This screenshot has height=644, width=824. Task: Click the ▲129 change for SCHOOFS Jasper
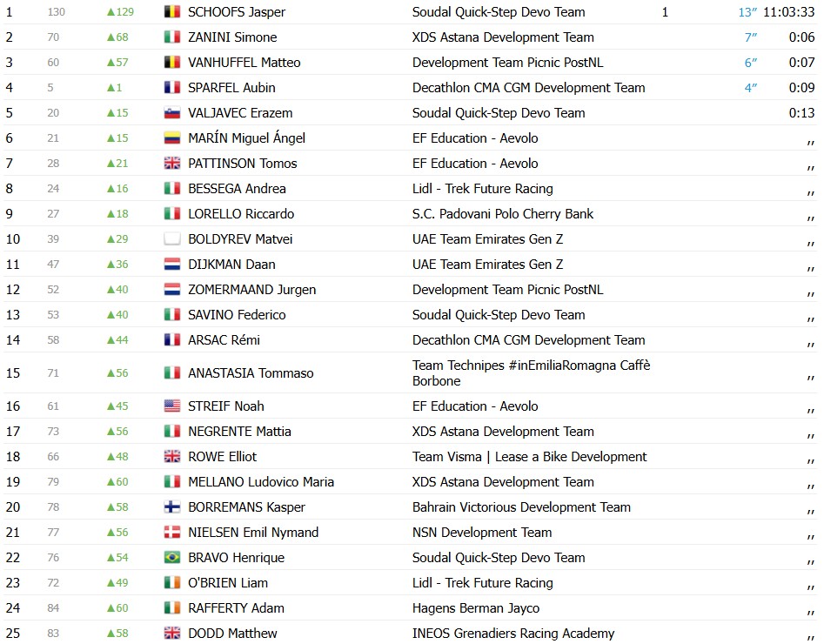120,12
